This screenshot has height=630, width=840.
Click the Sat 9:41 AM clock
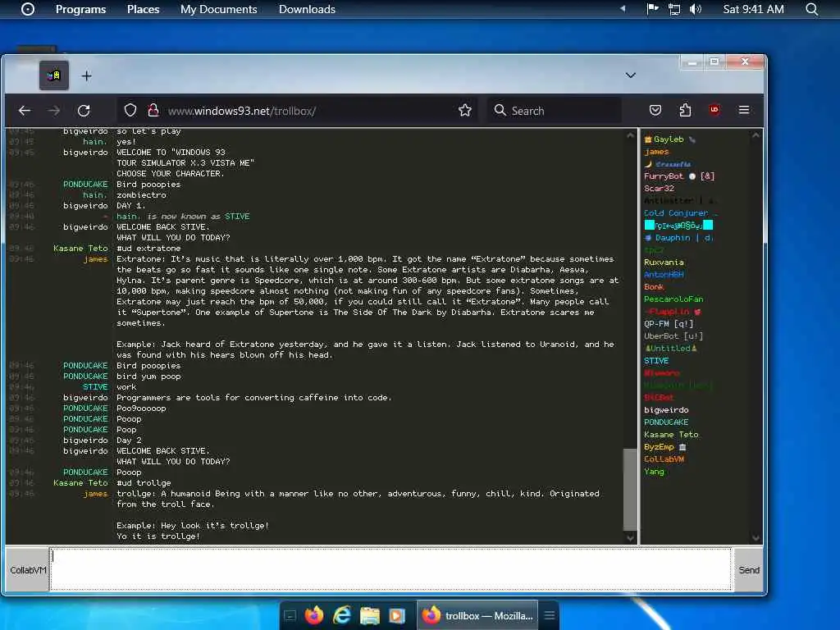click(753, 9)
